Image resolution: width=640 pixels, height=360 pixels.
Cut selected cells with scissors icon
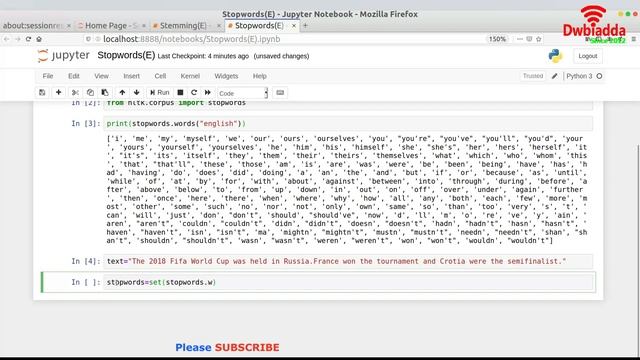click(75, 93)
